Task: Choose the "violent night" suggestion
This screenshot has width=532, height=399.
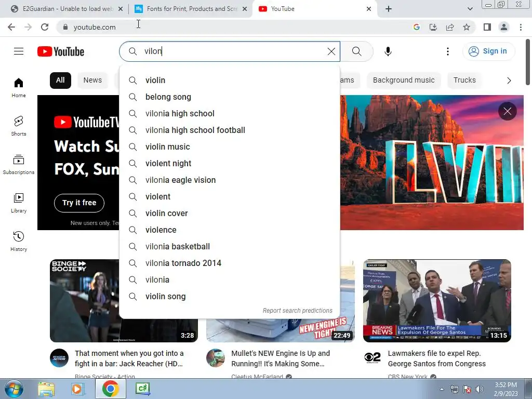Action: pyautogui.click(x=230, y=164)
